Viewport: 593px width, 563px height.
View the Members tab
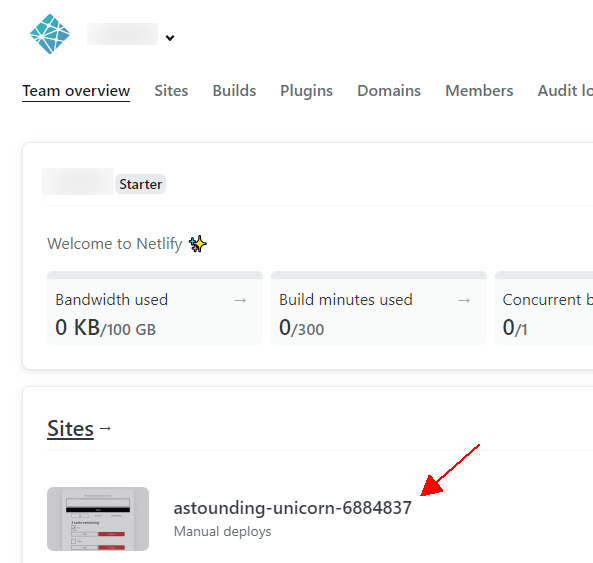(479, 91)
